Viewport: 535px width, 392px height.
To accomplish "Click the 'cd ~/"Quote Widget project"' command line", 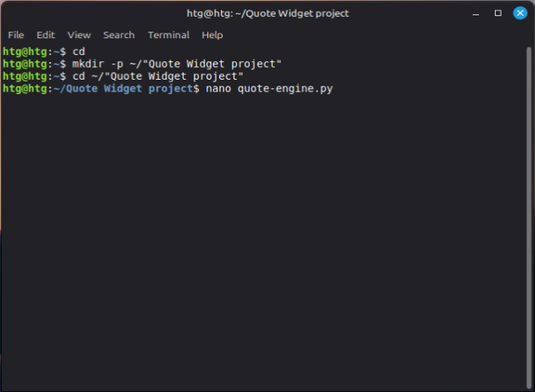I will click(158, 76).
